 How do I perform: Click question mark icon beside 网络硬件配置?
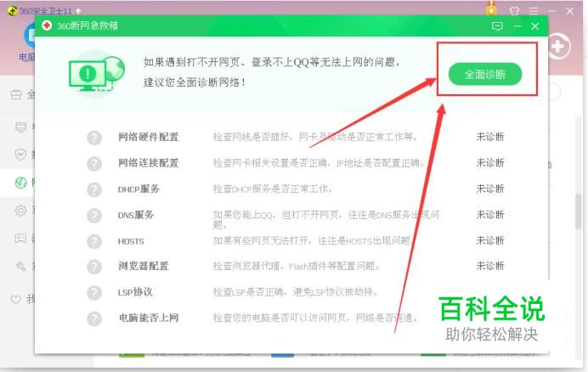pyautogui.click(x=94, y=138)
